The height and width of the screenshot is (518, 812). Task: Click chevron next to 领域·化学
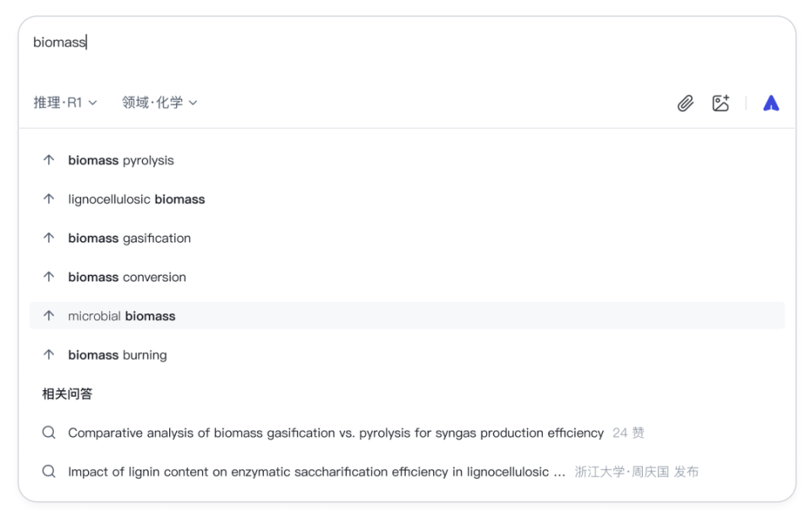pos(193,102)
